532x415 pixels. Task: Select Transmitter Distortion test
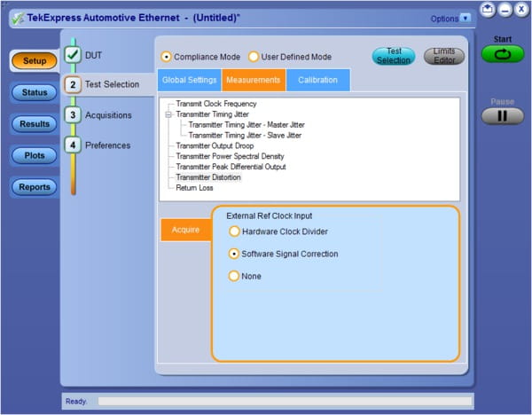(x=208, y=177)
